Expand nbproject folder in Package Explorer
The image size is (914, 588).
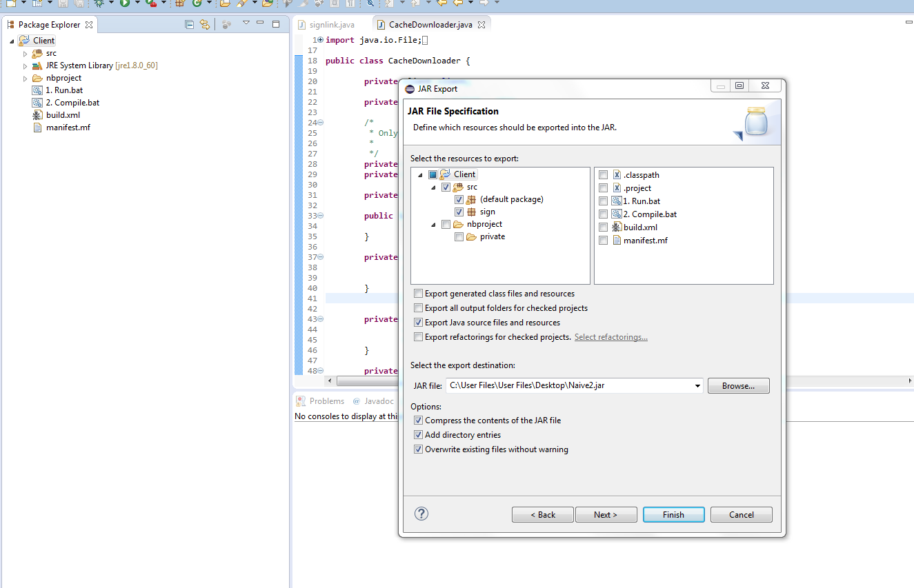26,78
